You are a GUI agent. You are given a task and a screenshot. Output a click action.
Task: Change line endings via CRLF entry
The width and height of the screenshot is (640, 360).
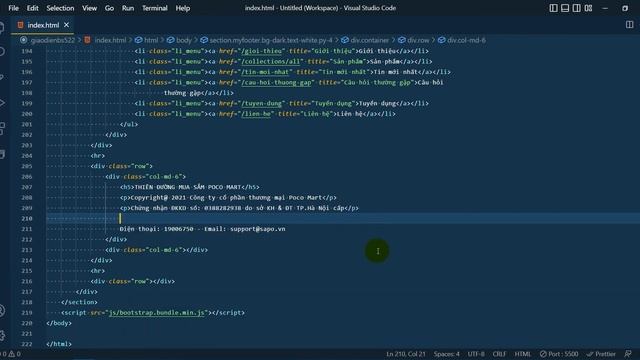[x=499, y=354]
